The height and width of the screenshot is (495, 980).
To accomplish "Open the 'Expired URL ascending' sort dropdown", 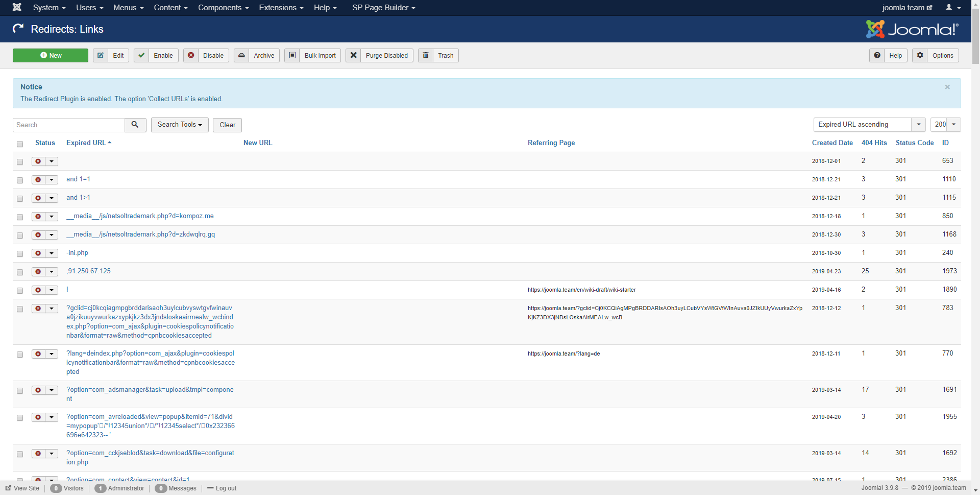I will 869,125.
